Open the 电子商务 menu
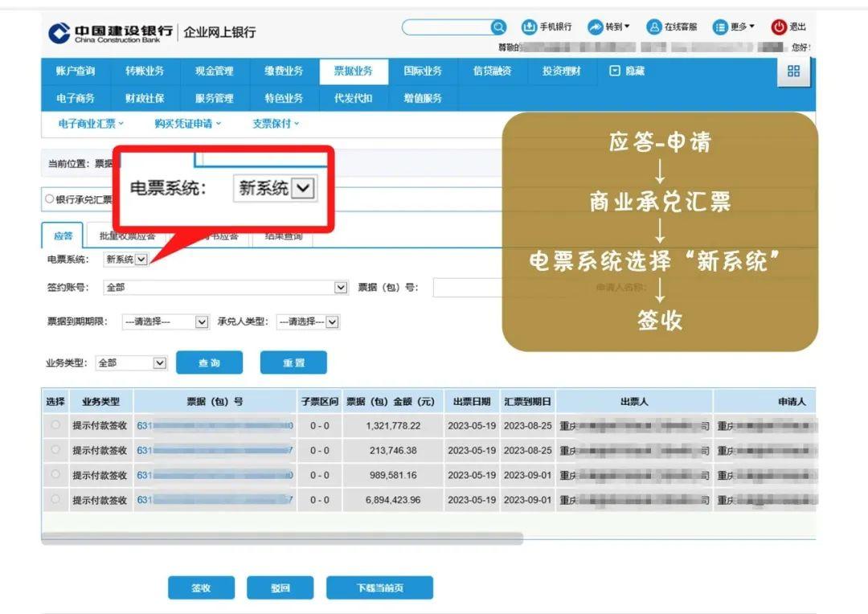 [x=76, y=98]
